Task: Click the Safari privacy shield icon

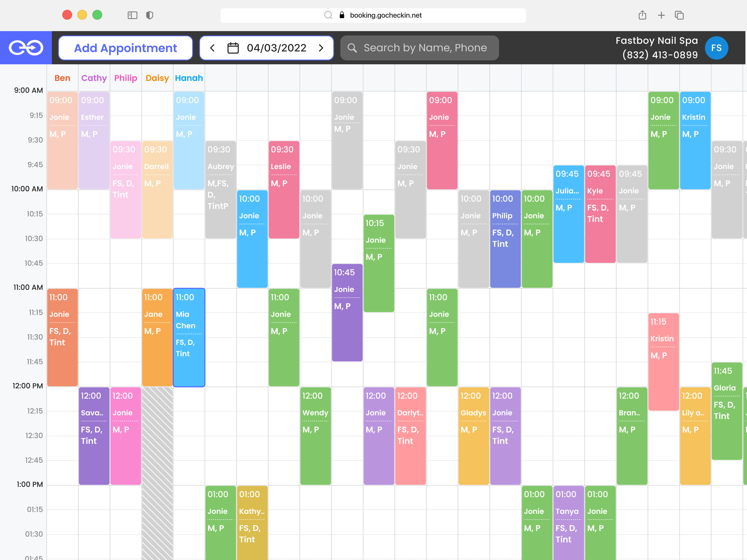Action: pyautogui.click(x=150, y=15)
